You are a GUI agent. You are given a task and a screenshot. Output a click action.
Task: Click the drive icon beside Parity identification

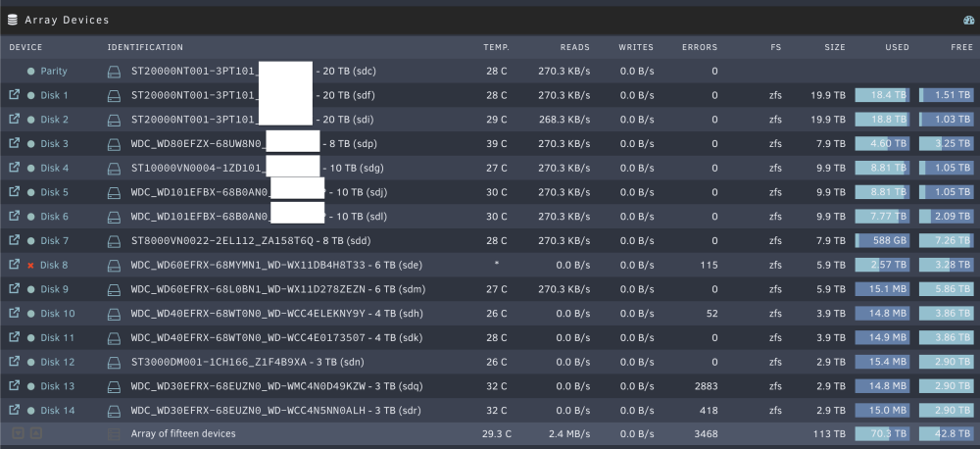tap(114, 72)
